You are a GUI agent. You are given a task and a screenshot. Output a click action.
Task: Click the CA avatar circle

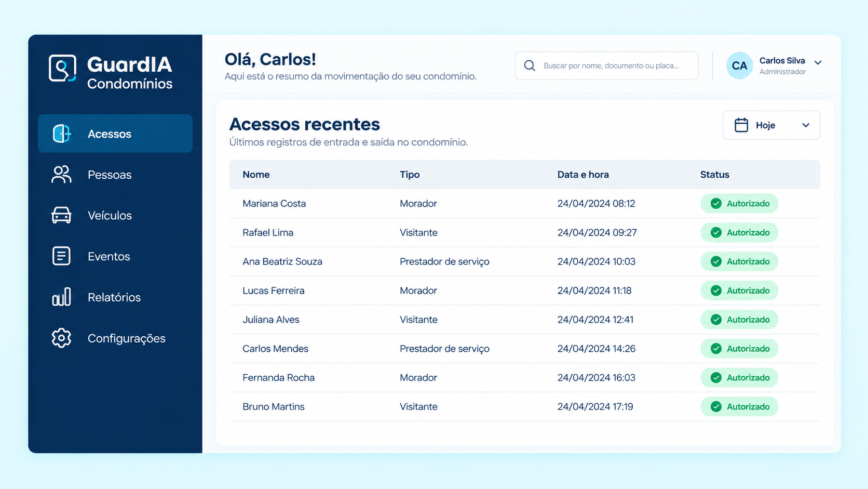(x=739, y=65)
